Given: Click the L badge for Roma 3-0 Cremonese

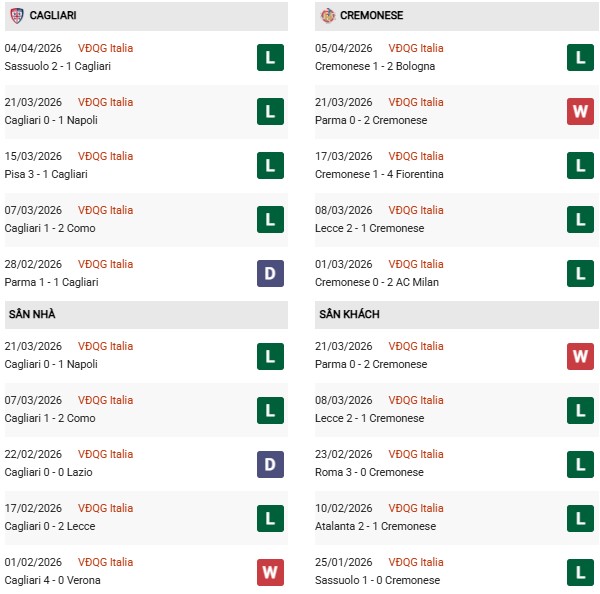Looking at the screenshot, I should click(580, 463).
